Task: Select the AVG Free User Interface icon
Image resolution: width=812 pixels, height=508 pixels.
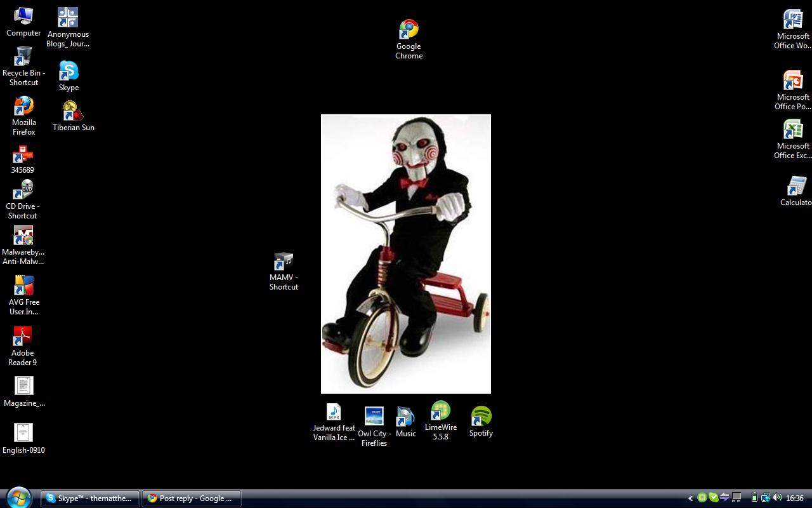Action: coord(23,295)
